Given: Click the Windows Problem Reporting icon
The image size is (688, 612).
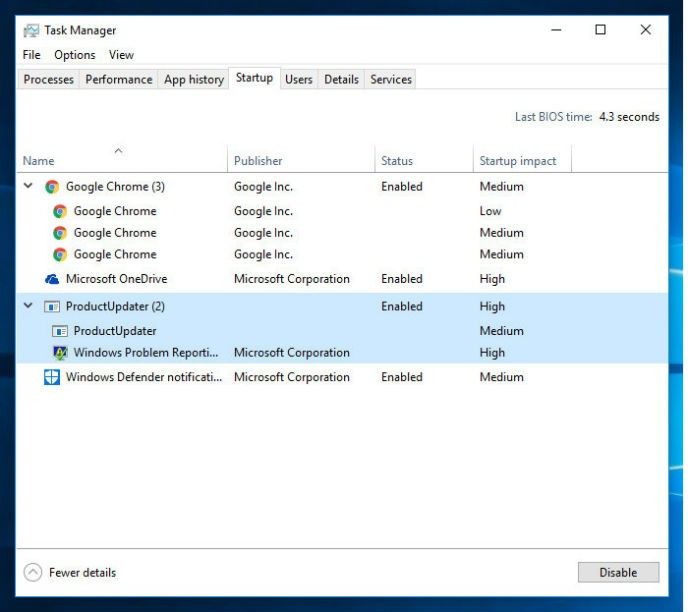Looking at the screenshot, I should click(60, 353).
